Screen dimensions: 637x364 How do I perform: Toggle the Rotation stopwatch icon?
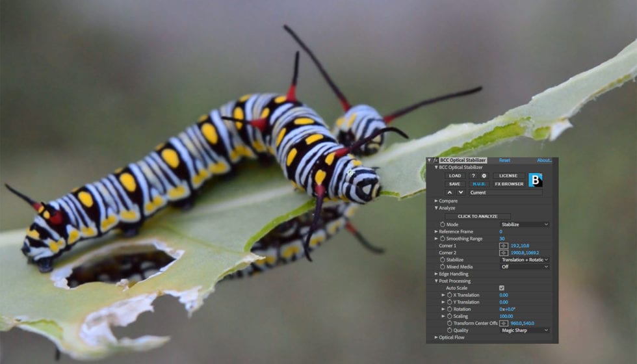tap(450, 309)
